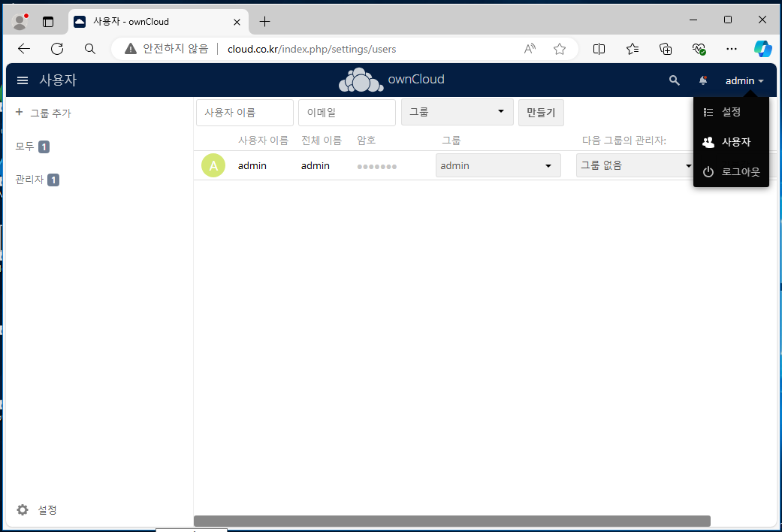Open the 그룹 없음 dropdown in admin row
Image resolution: width=782 pixels, height=532 pixels.
coord(634,166)
